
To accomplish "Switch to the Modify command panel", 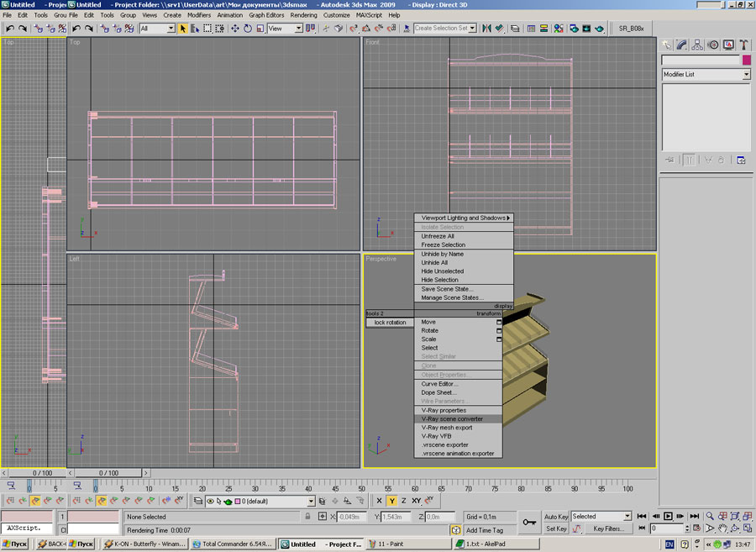I will [681, 45].
